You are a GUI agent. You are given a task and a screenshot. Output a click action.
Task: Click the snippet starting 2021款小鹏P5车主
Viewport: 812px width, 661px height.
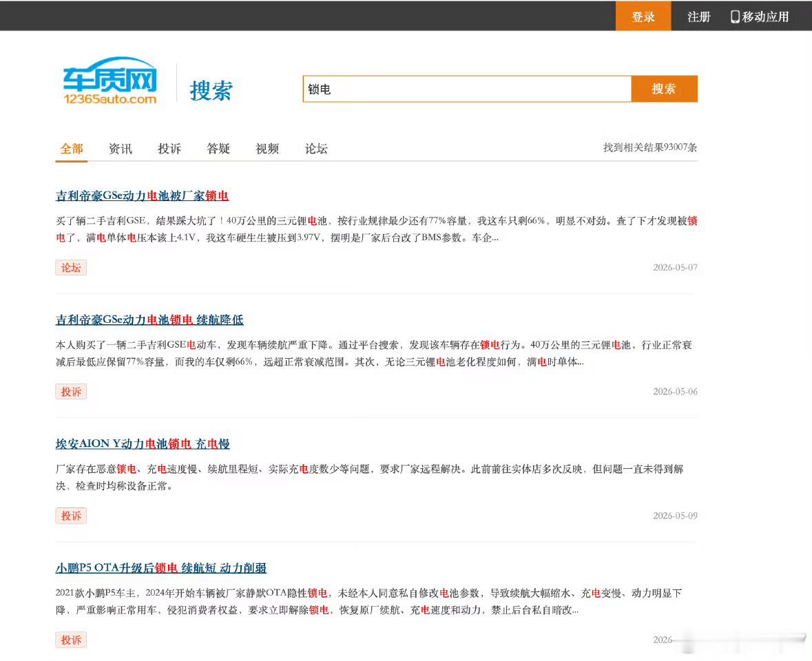(368, 602)
